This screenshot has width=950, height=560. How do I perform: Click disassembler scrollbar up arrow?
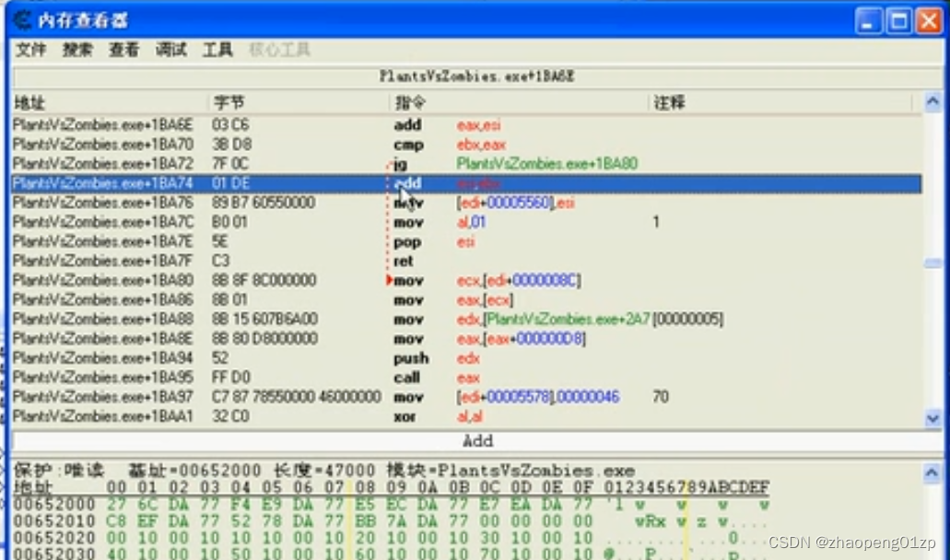coord(932,101)
